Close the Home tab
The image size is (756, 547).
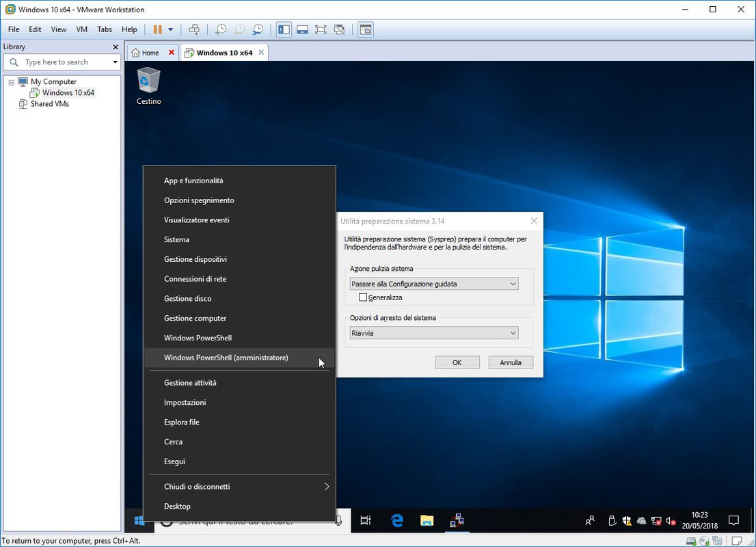pyautogui.click(x=171, y=52)
